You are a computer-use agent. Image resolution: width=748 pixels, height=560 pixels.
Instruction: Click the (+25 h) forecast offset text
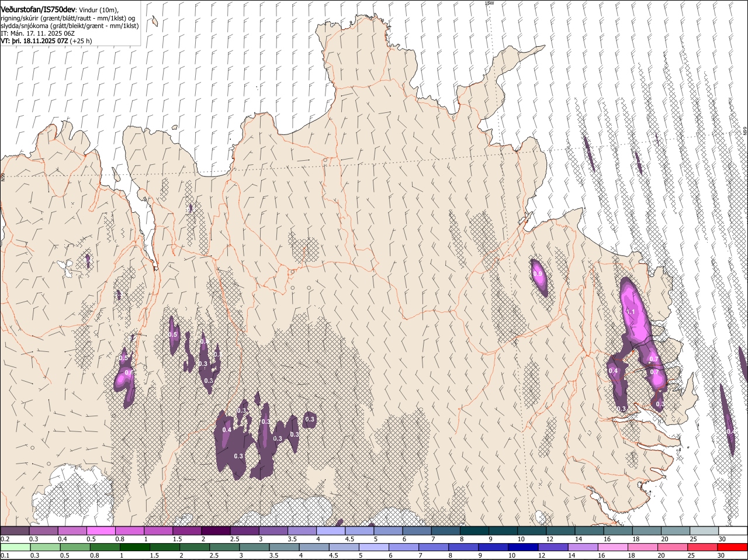[81, 41]
